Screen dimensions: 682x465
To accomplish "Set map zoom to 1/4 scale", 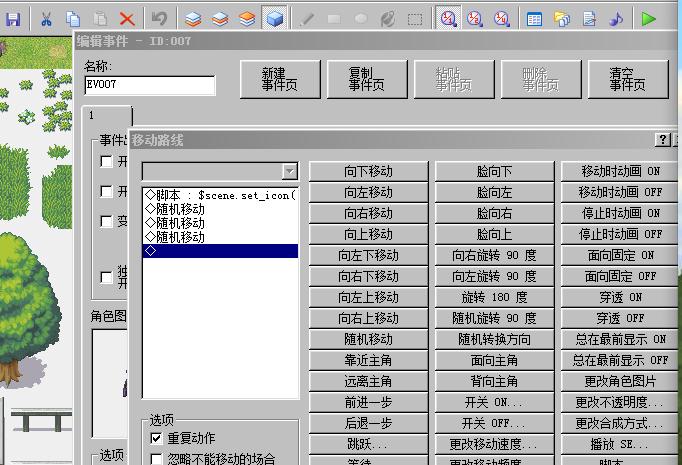I will pyautogui.click(x=501, y=19).
